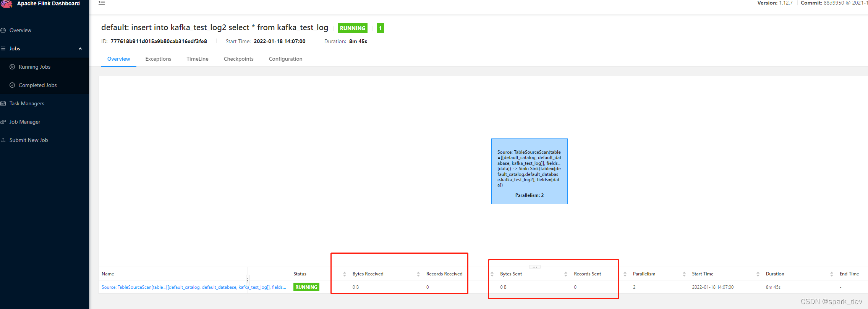
Task: Click the sort arrows left of Start Time
Action: (684, 274)
